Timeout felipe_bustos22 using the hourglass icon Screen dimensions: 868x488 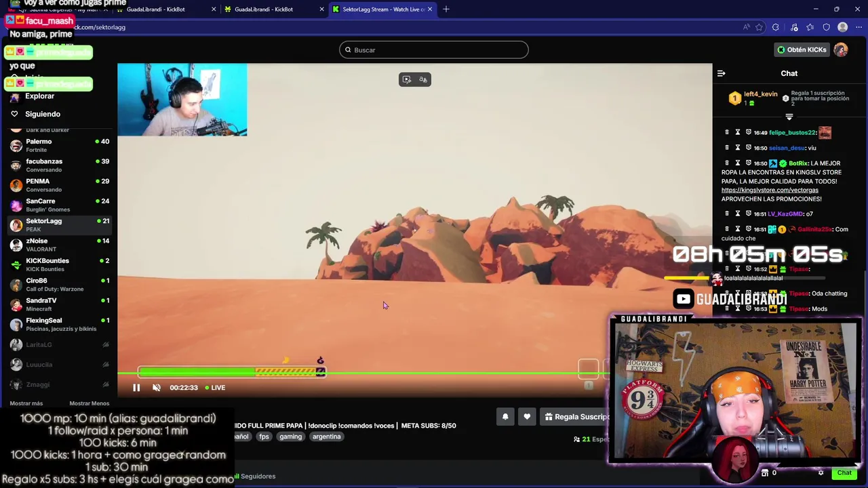(738, 132)
